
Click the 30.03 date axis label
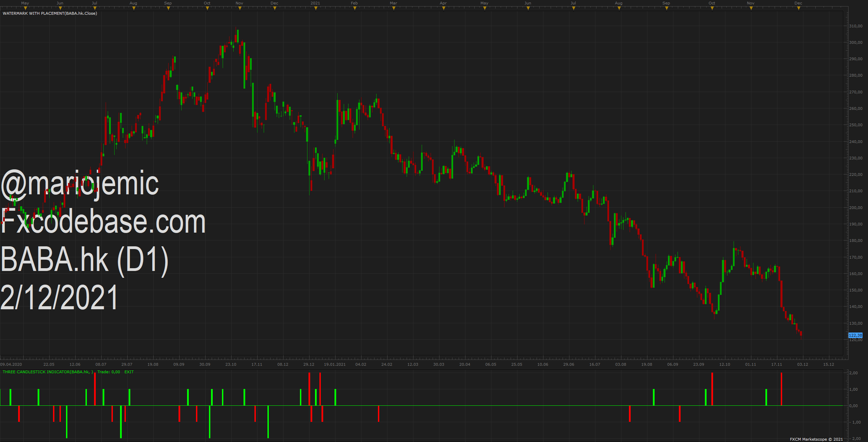(439, 364)
